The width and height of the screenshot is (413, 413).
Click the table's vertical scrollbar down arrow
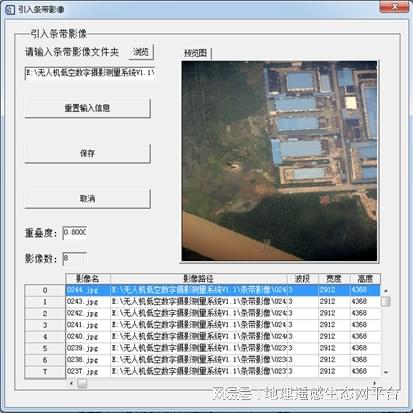(386, 372)
